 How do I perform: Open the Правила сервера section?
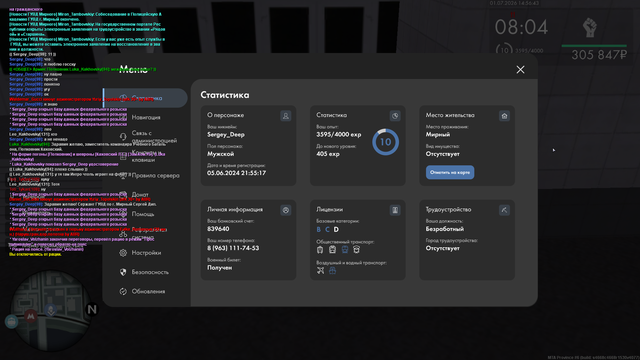tap(155, 176)
